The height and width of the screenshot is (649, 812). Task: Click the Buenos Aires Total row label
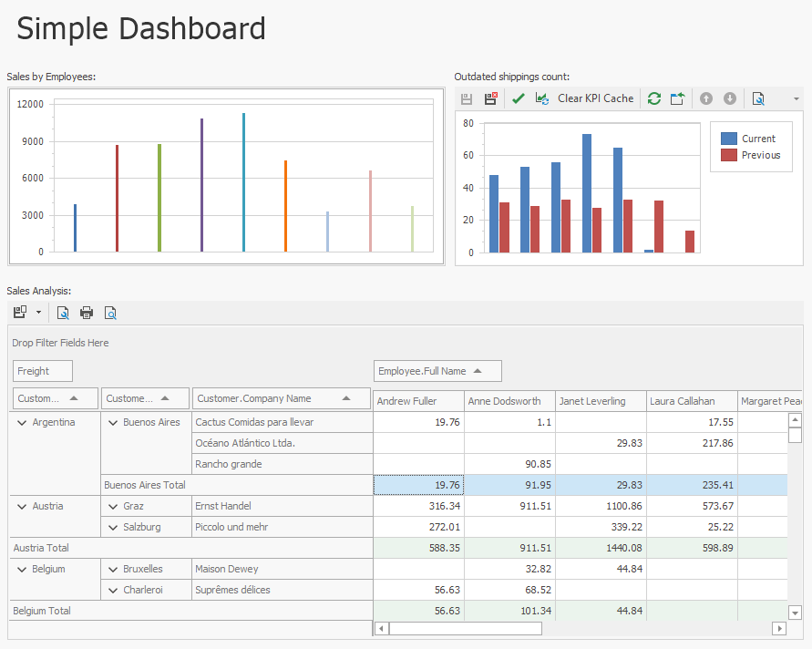pyautogui.click(x=237, y=485)
